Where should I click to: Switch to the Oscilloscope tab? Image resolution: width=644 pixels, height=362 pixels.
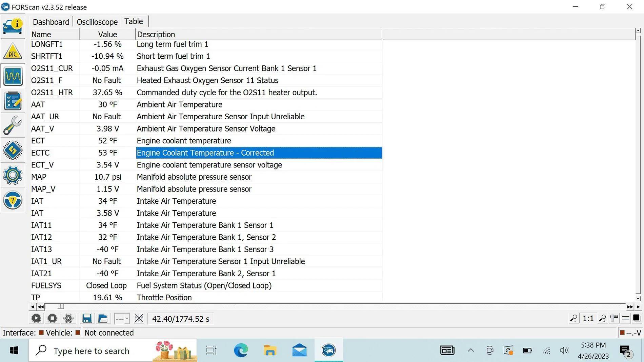point(97,22)
